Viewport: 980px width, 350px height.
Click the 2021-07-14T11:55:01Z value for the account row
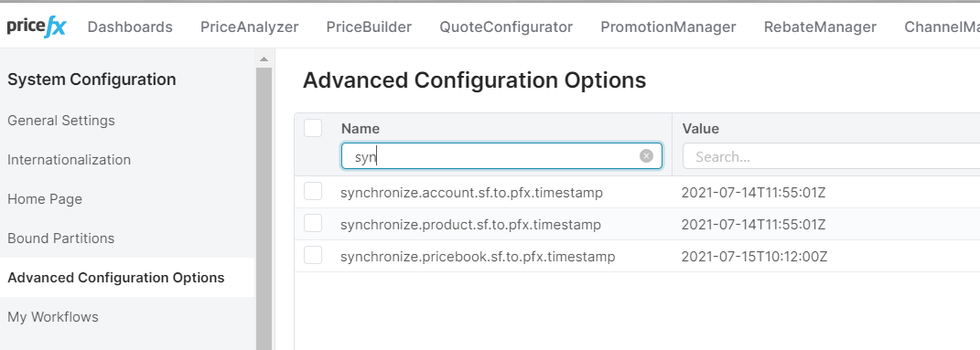point(754,193)
